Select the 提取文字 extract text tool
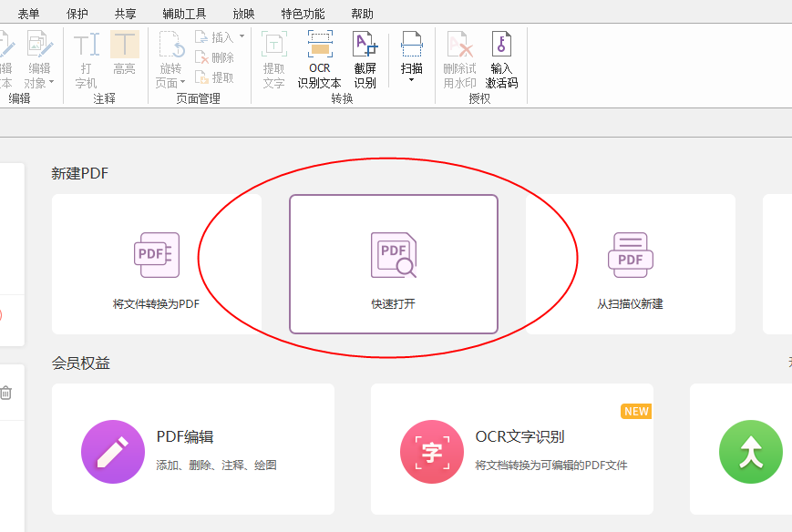The width and height of the screenshot is (792, 532). point(273,56)
